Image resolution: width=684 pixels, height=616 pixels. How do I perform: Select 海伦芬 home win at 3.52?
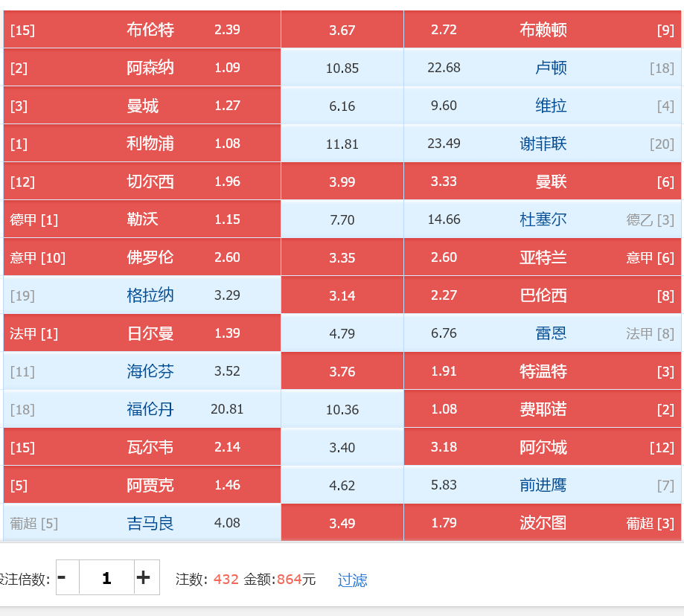click(141, 370)
